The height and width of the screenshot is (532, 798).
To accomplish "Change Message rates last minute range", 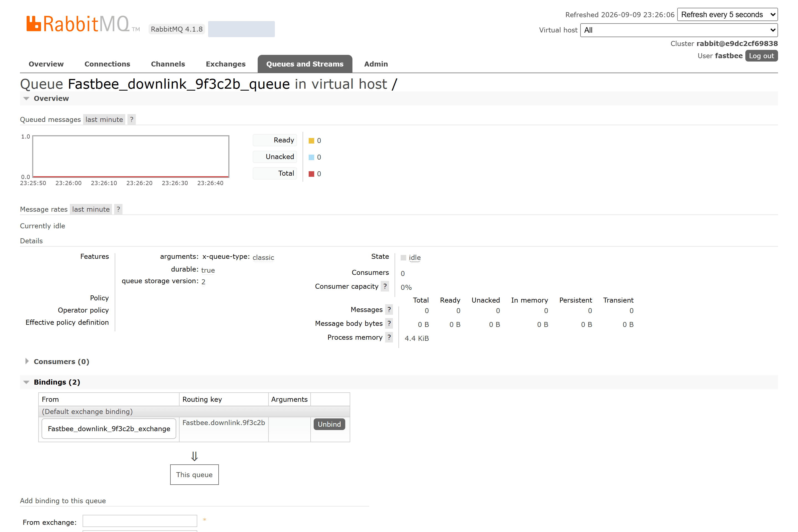I will pos(91,209).
